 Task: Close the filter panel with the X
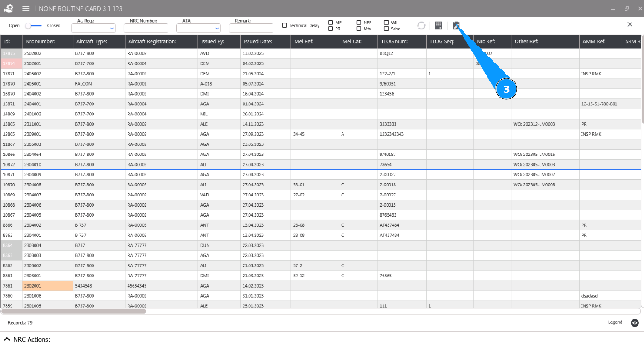point(630,24)
